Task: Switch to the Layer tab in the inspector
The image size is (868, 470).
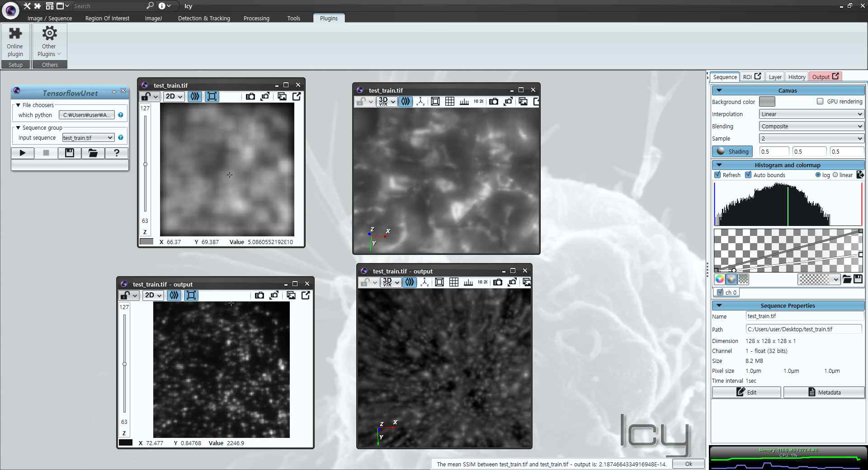Action: coord(775,77)
